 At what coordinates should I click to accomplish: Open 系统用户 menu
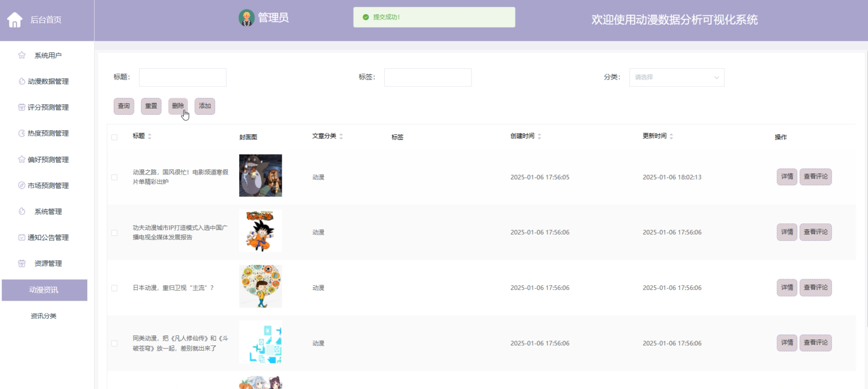[47, 55]
